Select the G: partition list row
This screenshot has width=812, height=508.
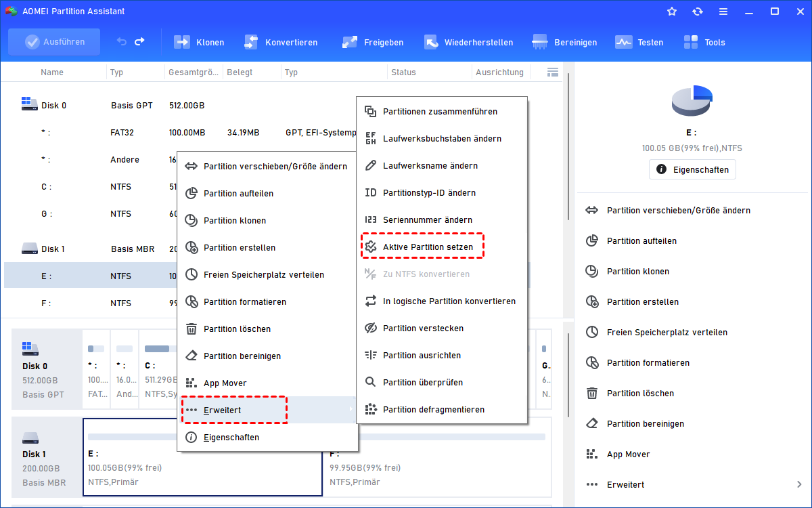[x=89, y=214]
